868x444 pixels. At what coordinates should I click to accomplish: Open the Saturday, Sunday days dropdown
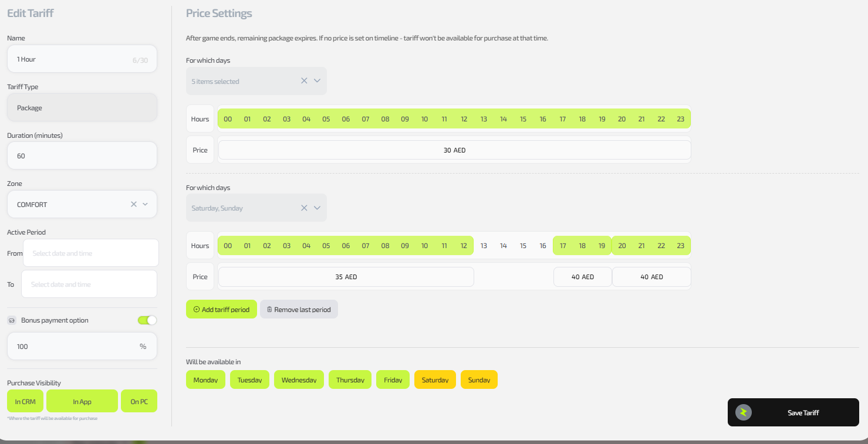pos(318,208)
